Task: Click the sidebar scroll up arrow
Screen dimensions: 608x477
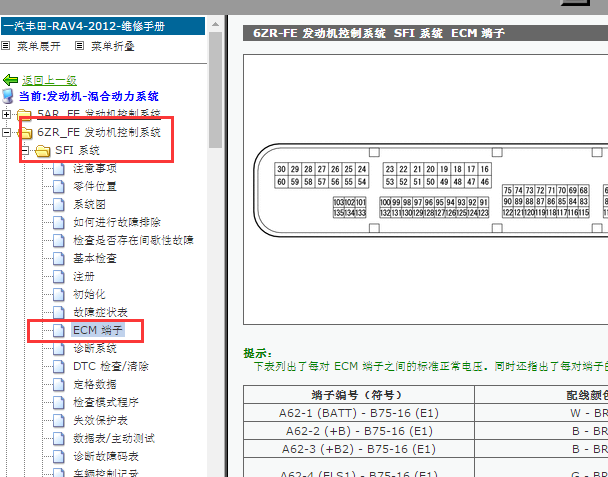Action: coord(215,24)
